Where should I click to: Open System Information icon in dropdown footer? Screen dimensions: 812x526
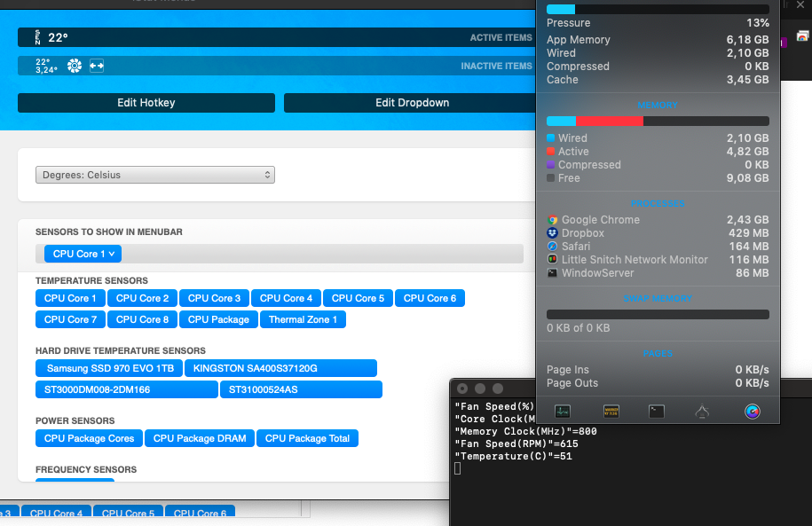(x=702, y=412)
